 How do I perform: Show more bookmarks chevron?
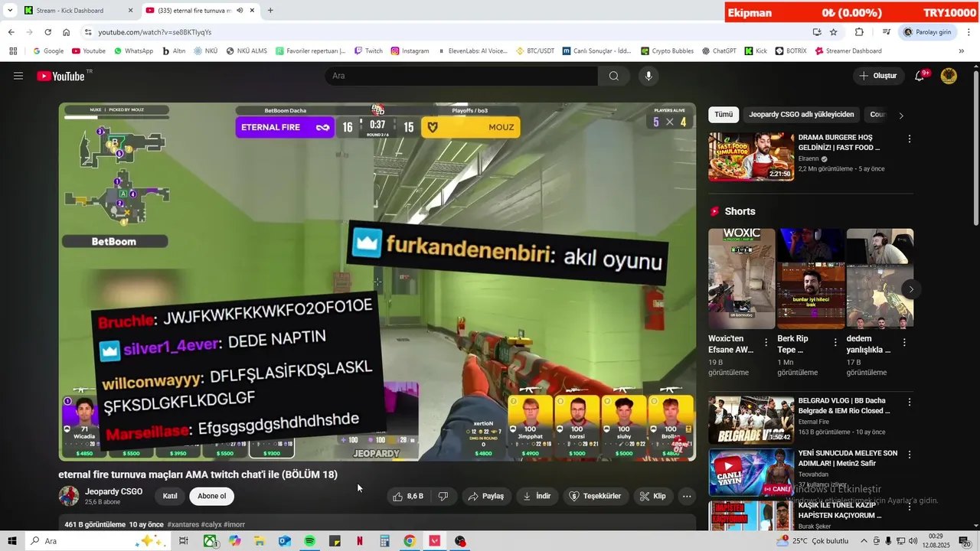[962, 51]
